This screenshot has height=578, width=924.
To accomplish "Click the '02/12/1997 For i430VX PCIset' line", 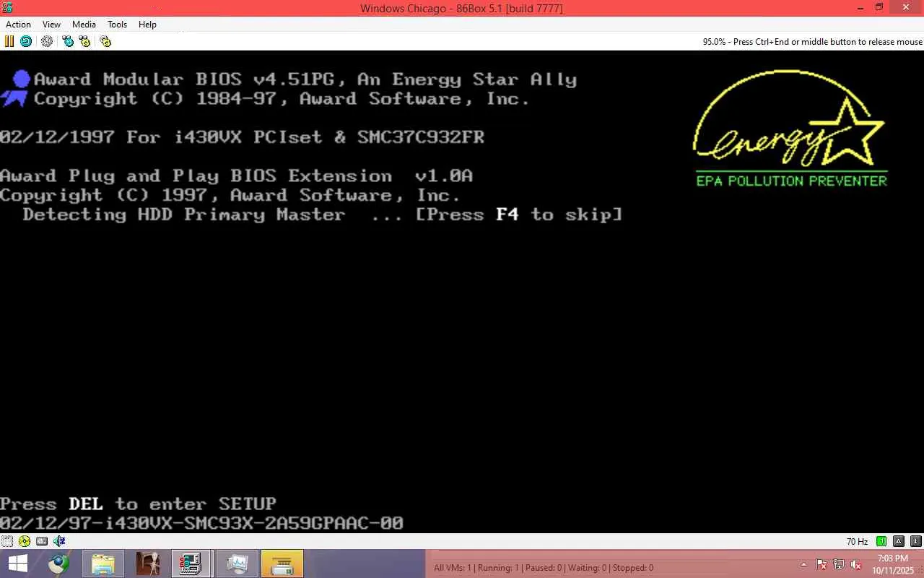I will point(242,137).
